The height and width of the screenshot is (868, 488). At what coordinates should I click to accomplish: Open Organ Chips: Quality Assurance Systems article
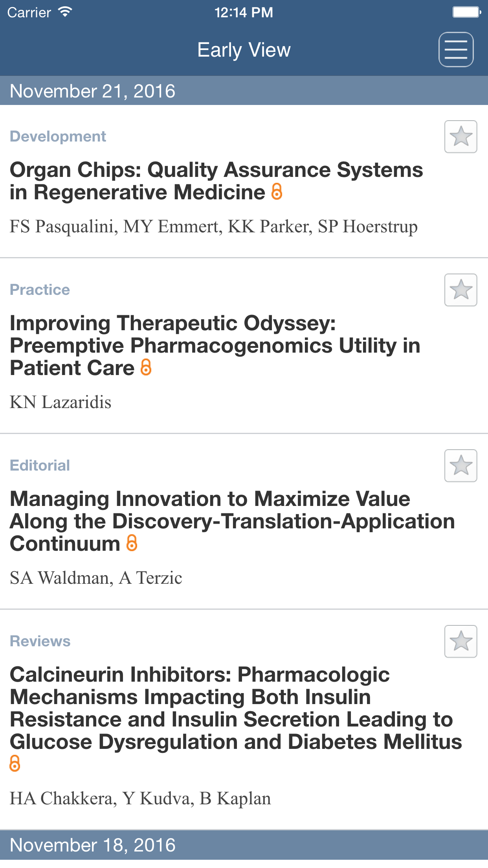pyautogui.click(x=216, y=181)
